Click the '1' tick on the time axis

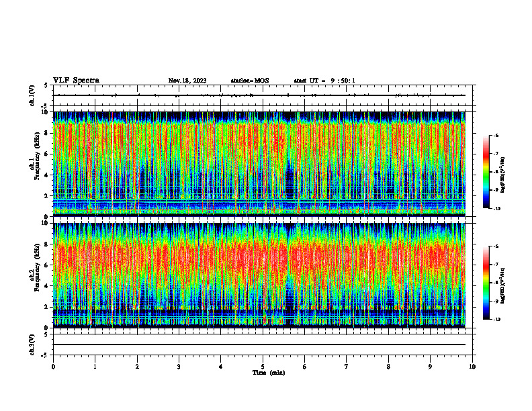tap(95, 367)
